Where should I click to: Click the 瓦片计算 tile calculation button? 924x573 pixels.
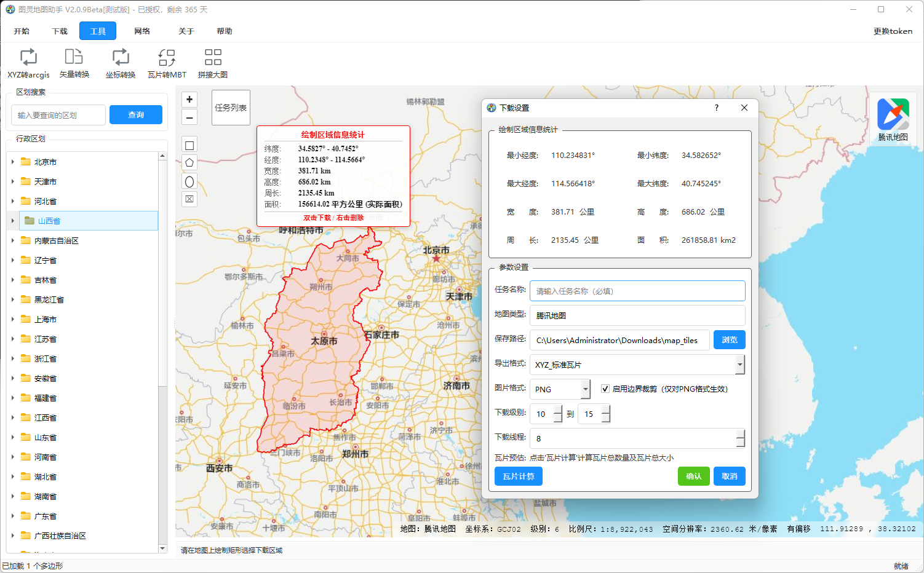(x=518, y=476)
